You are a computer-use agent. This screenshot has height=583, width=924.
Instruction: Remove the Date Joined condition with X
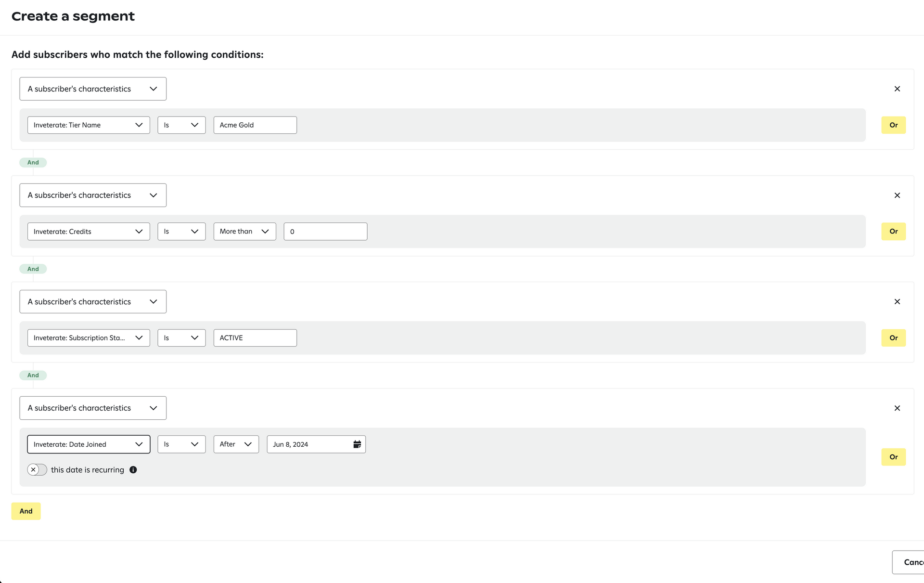897,408
